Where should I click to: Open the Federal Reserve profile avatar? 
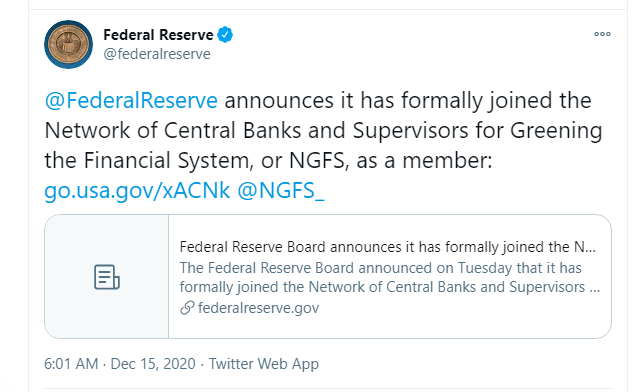pyautogui.click(x=68, y=44)
